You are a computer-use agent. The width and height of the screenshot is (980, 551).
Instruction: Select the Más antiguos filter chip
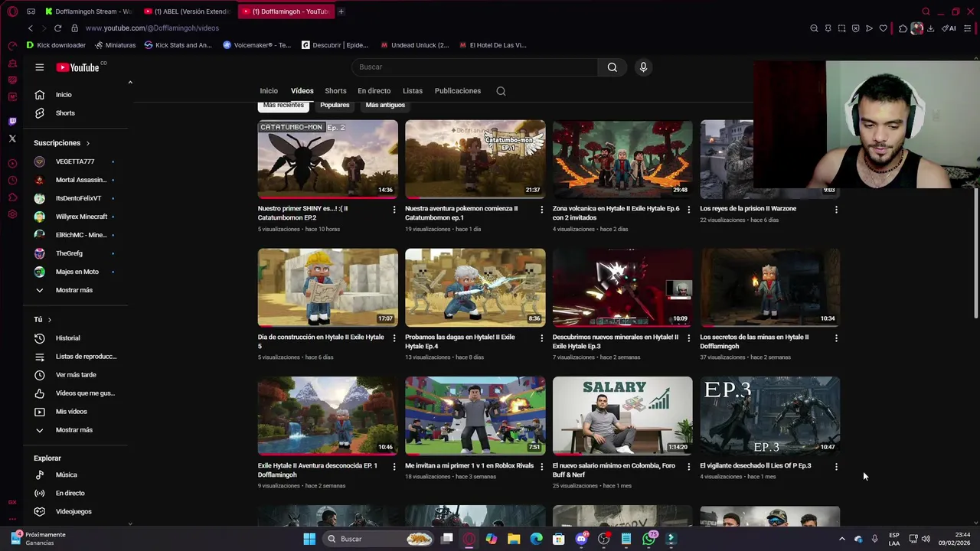point(385,105)
